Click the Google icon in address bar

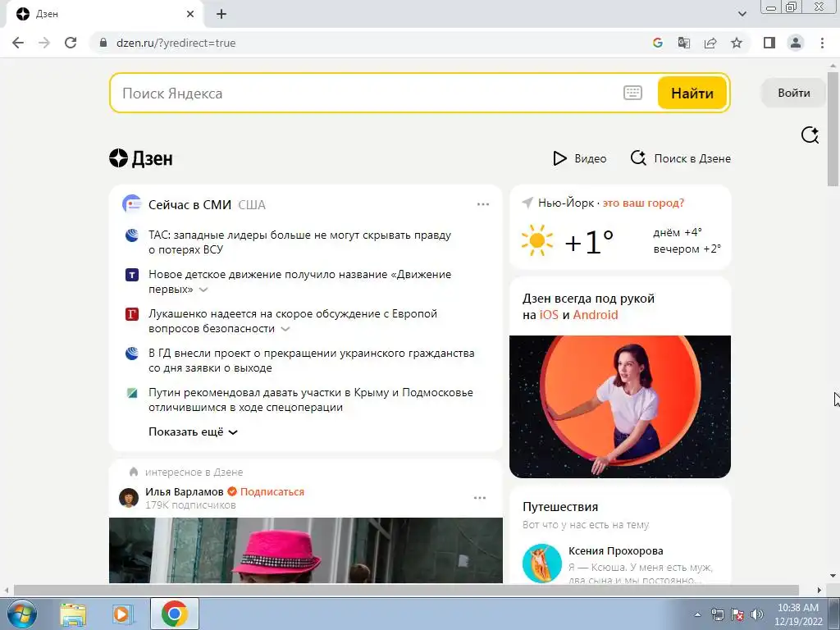[x=658, y=43]
